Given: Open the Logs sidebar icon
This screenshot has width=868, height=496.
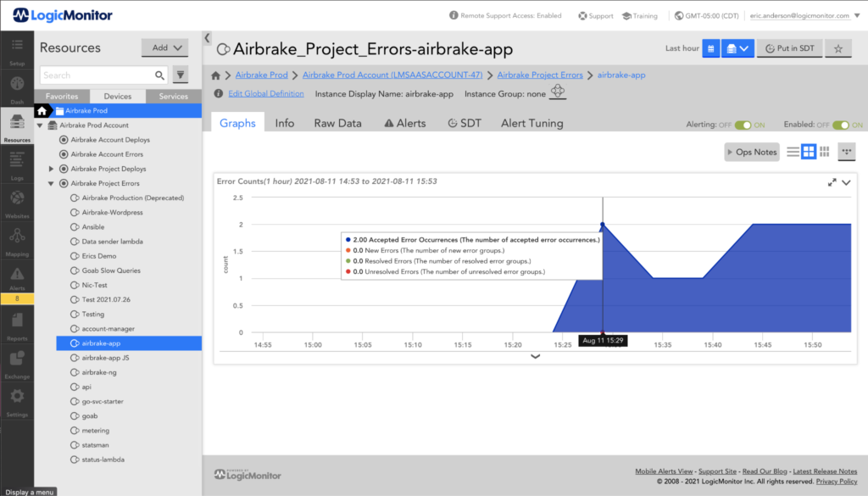Looking at the screenshot, I should tap(17, 165).
